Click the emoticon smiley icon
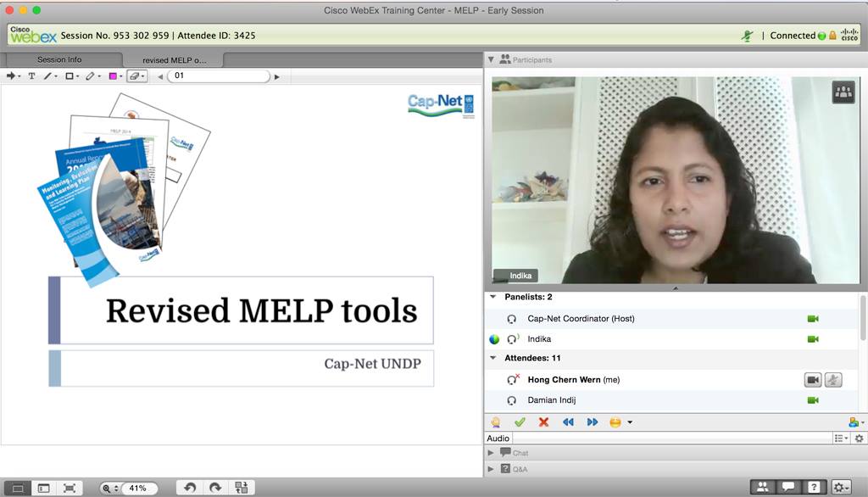 pyautogui.click(x=615, y=422)
